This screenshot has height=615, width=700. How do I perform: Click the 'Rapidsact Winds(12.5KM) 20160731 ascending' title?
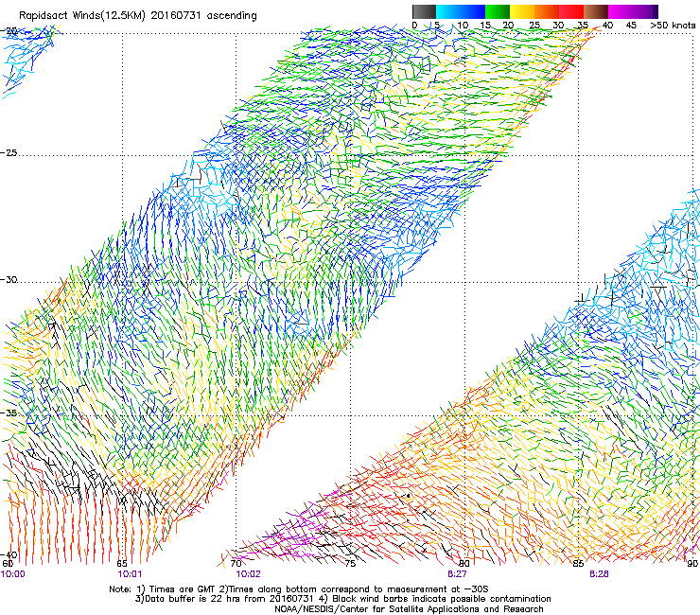click(x=138, y=16)
